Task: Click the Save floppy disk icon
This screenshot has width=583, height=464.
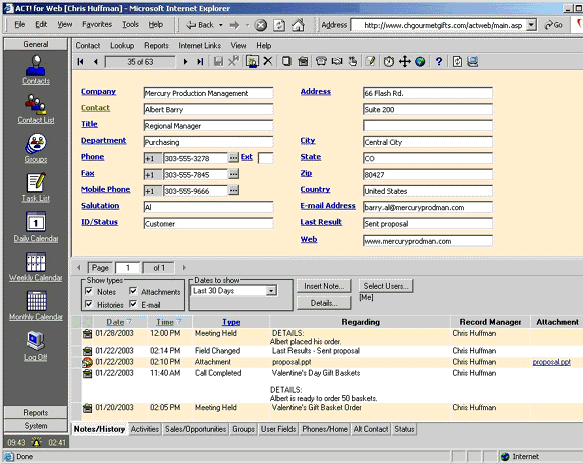Action: (x=218, y=61)
